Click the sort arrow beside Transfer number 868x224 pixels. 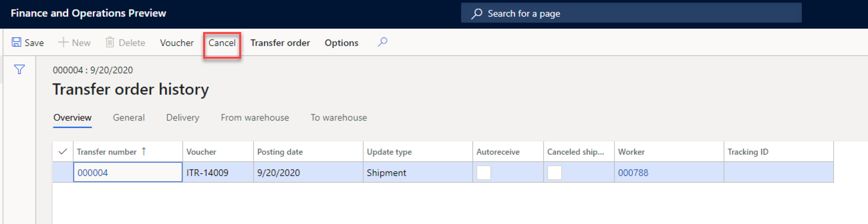click(x=144, y=151)
